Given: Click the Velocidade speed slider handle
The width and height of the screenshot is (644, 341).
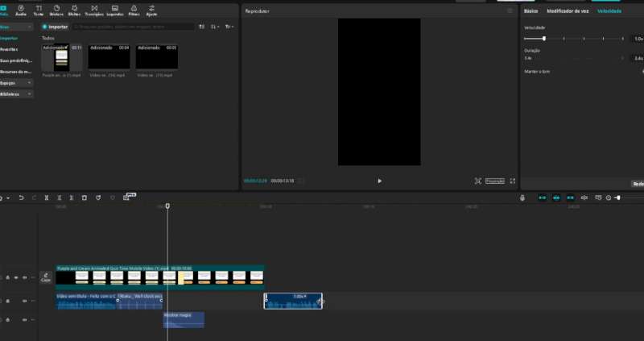Looking at the screenshot, I should (x=544, y=38).
